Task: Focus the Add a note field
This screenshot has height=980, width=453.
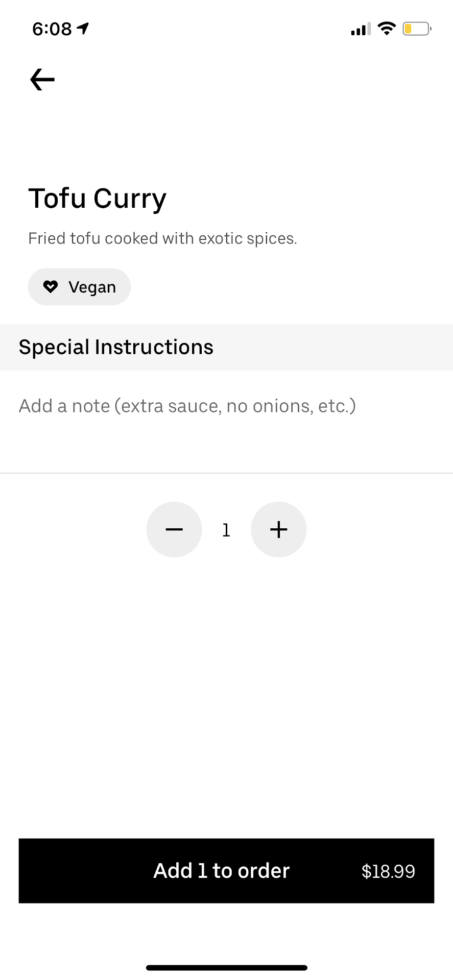Action: (x=187, y=406)
